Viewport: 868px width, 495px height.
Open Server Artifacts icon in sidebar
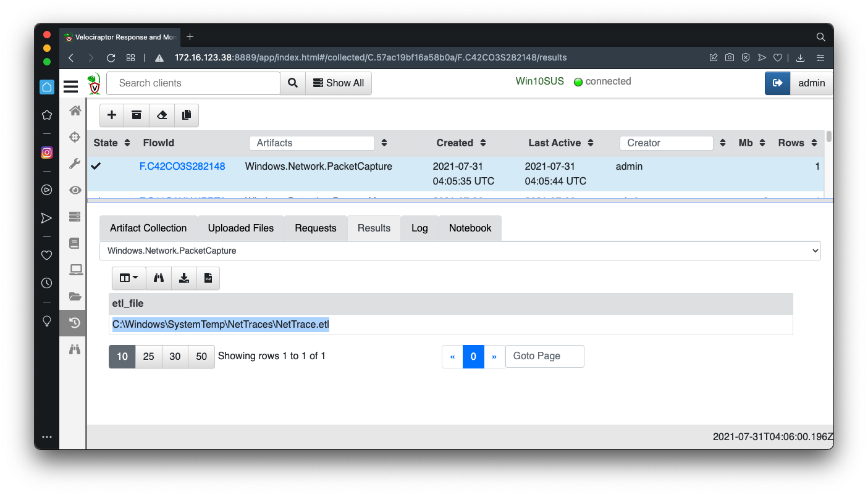[x=75, y=217]
